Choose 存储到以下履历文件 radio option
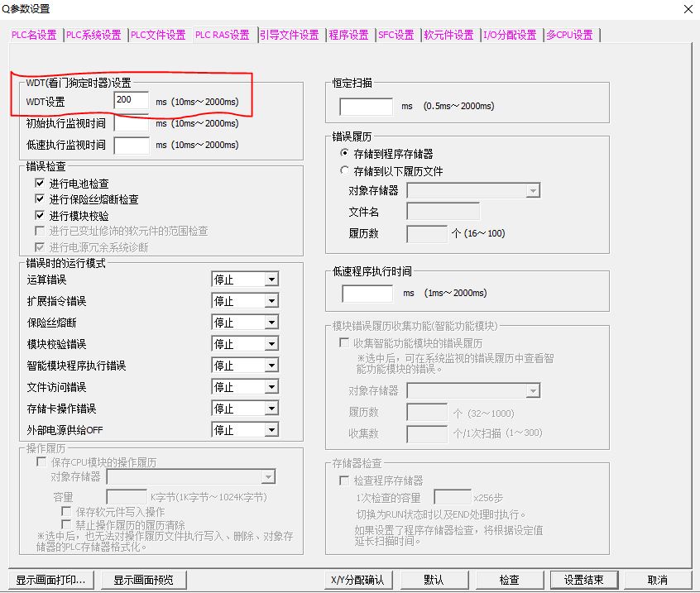Image resolution: width=700 pixels, height=593 pixels. [345, 171]
